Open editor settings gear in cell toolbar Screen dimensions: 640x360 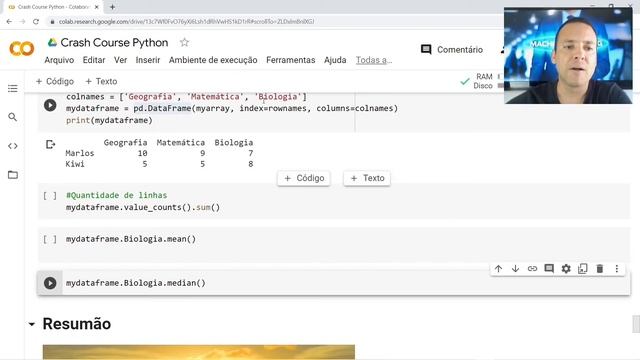566,269
